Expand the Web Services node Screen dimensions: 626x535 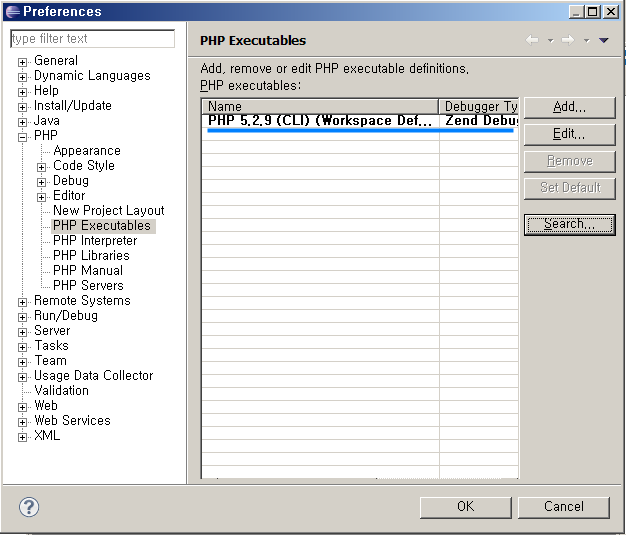point(22,422)
